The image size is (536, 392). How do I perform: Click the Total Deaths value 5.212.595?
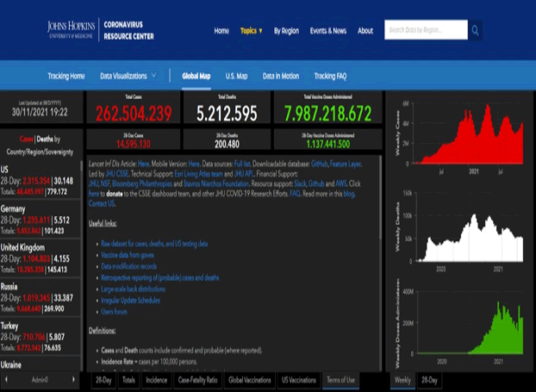(x=227, y=114)
